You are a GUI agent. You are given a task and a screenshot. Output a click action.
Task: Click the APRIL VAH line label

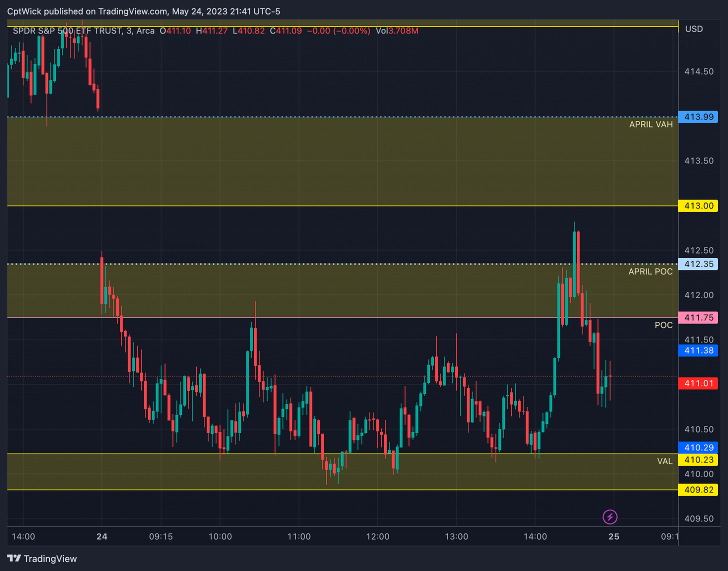click(650, 124)
